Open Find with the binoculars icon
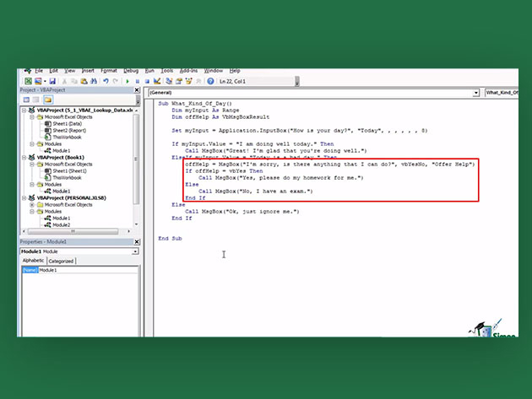Viewport: 532px width, 399px height. 94,81
